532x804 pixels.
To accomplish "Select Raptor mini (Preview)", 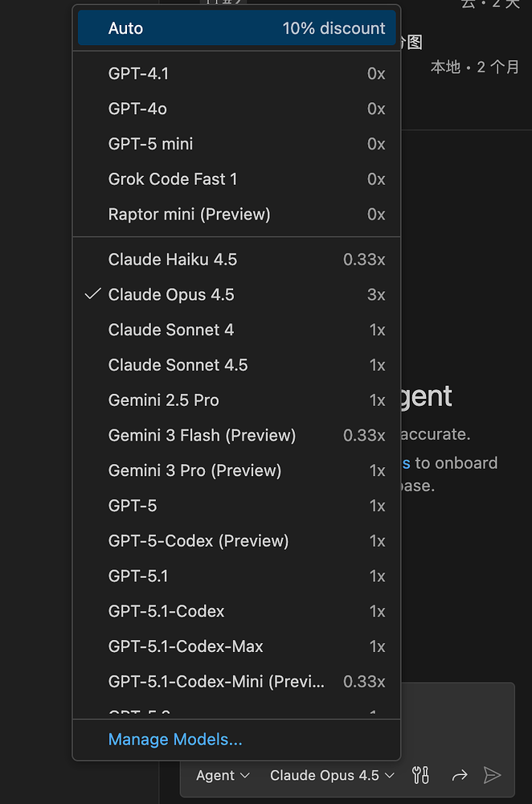I will 236,214.
